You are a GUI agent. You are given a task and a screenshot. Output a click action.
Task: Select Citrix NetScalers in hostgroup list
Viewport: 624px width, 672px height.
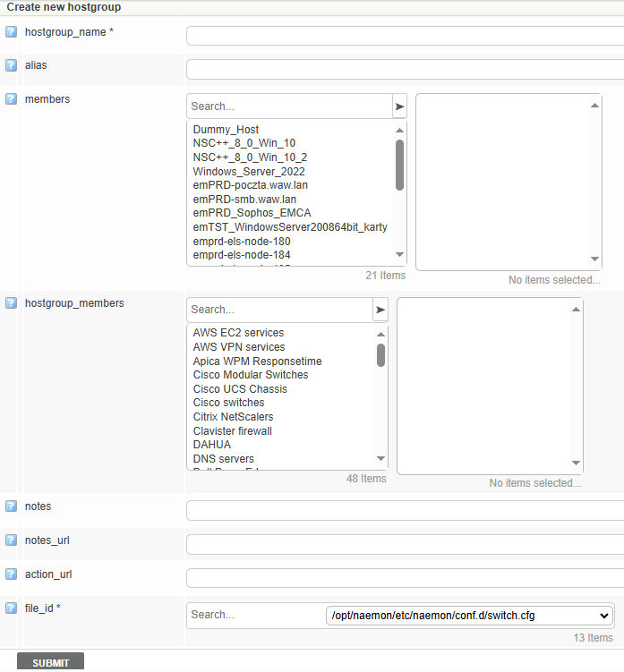[x=233, y=417]
